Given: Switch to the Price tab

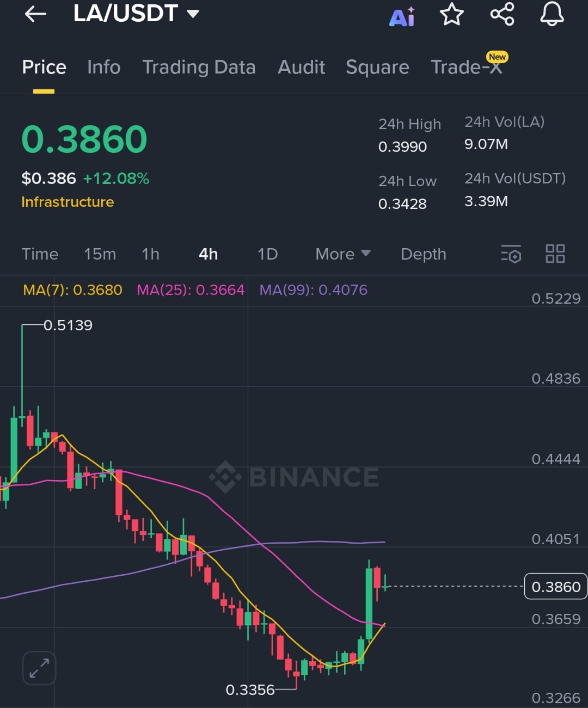Looking at the screenshot, I should [44, 67].
